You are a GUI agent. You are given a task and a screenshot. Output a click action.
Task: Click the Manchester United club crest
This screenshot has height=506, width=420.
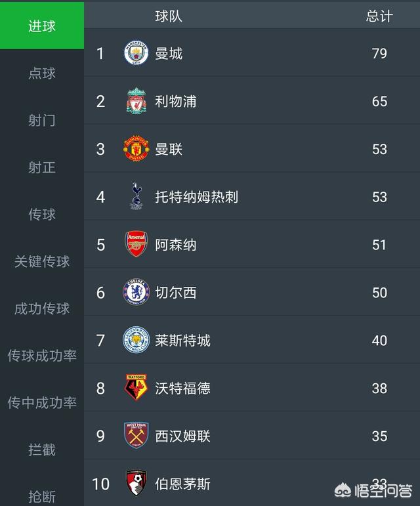(x=136, y=148)
